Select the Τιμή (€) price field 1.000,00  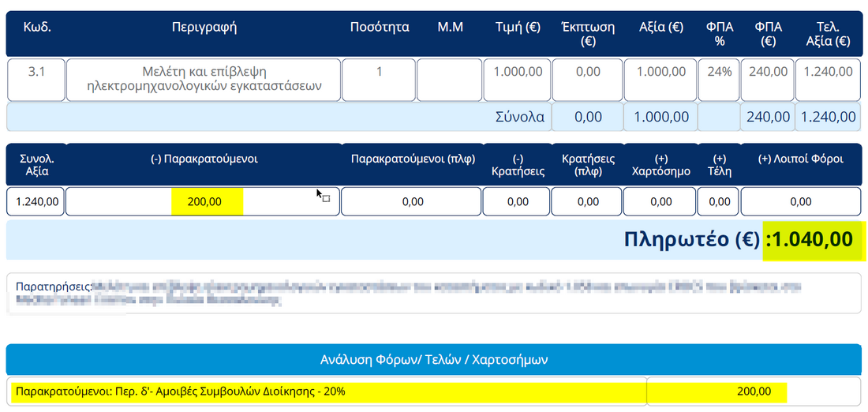[517, 79]
